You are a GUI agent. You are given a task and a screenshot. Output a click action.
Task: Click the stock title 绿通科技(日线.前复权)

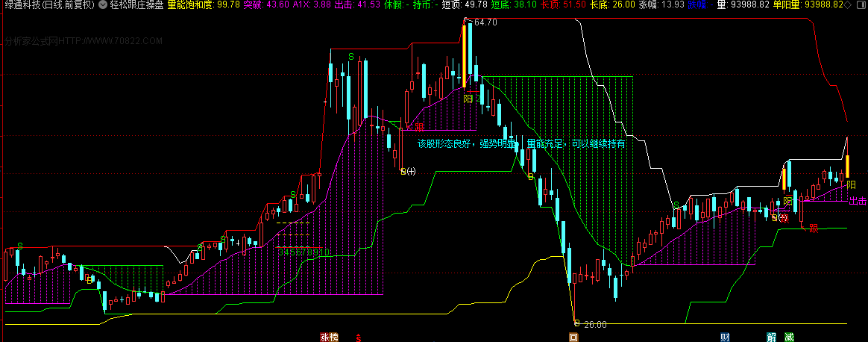click(49, 5)
